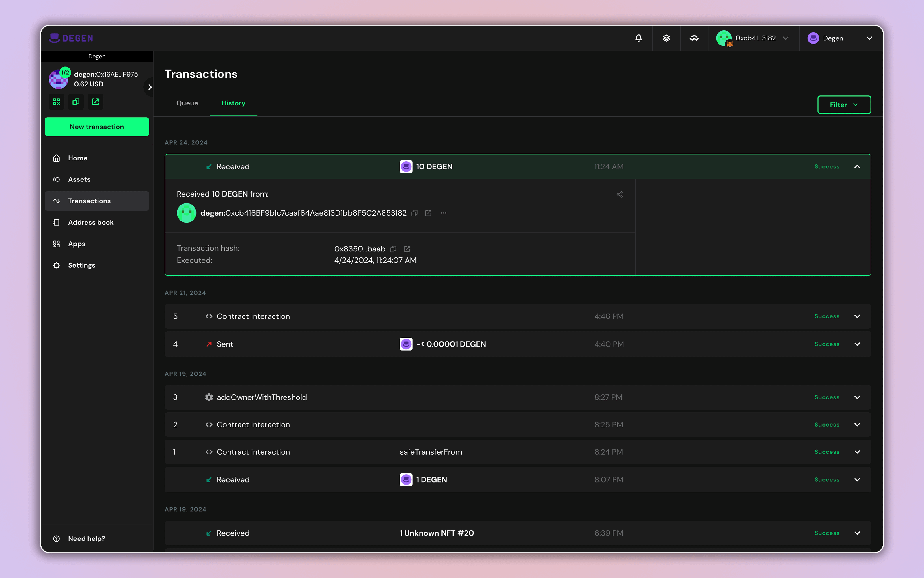Click the DEGEN token icon on 10 DEGEN
924x578 pixels.
(x=406, y=167)
